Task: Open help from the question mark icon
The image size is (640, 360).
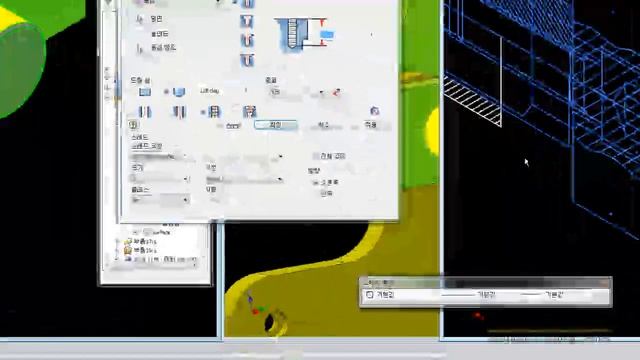Action: pos(133,124)
